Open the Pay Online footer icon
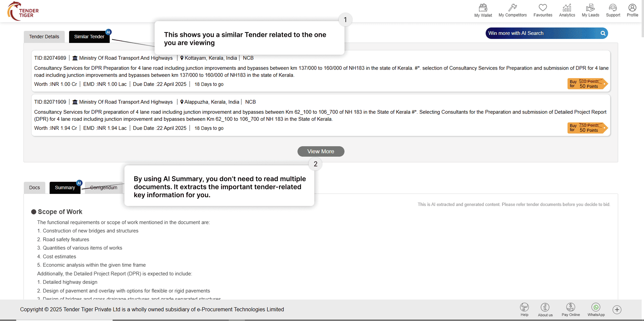This screenshot has width=644, height=321. [x=571, y=307]
